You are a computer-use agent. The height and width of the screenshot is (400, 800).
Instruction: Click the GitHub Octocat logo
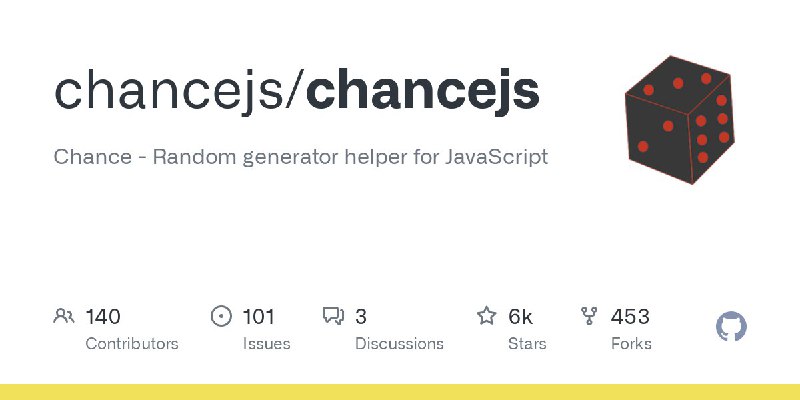(731, 326)
